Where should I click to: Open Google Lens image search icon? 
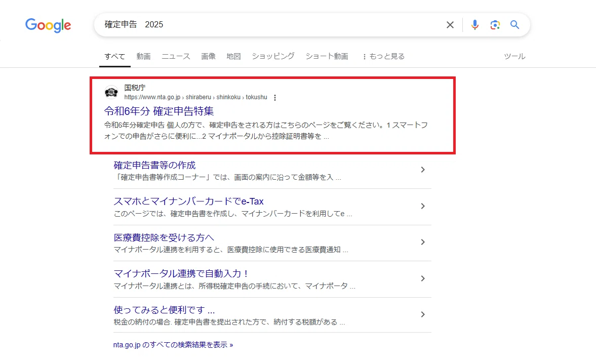(x=495, y=25)
